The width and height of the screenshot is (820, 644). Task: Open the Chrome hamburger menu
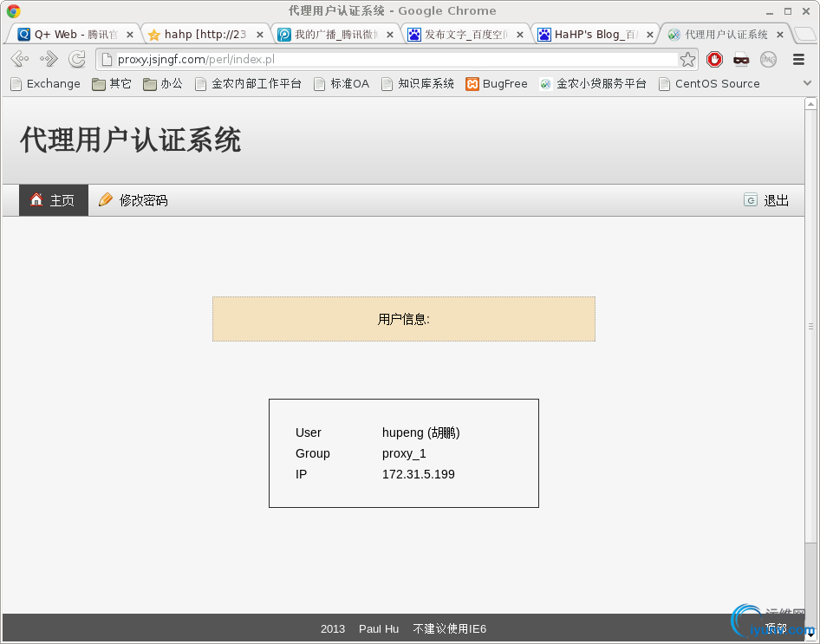(798, 60)
